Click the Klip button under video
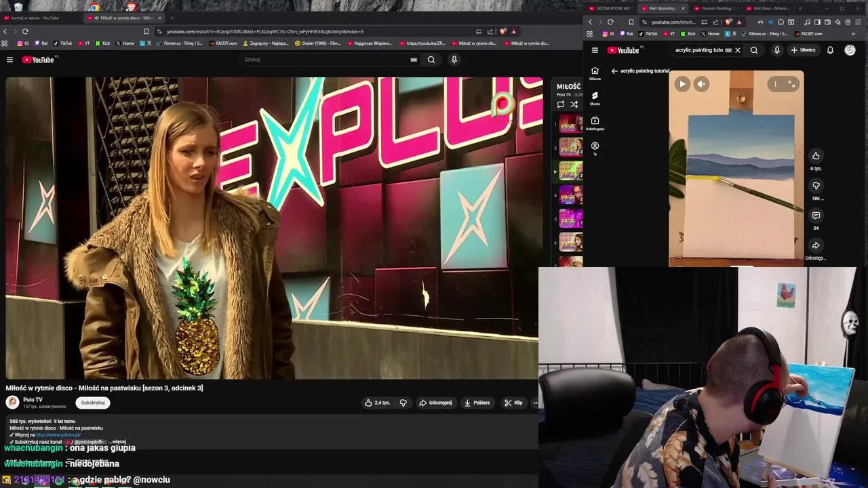 point(513,403)
